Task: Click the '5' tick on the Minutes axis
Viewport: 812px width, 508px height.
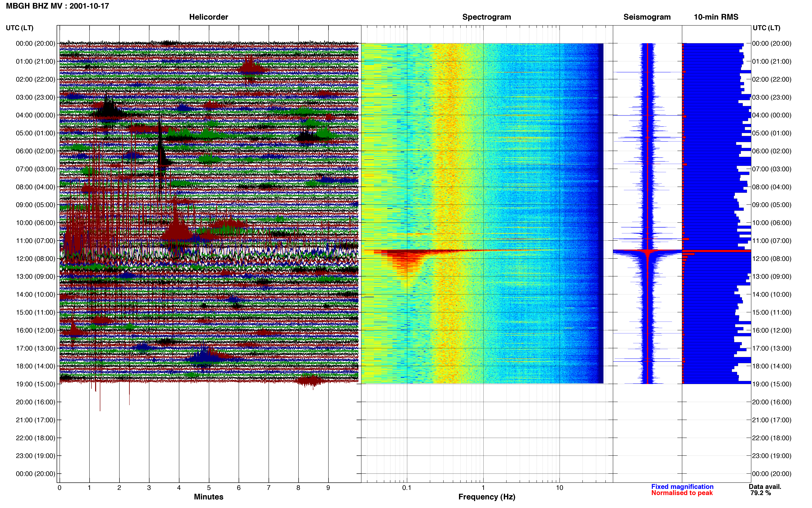Action: [x=209, y=487]
